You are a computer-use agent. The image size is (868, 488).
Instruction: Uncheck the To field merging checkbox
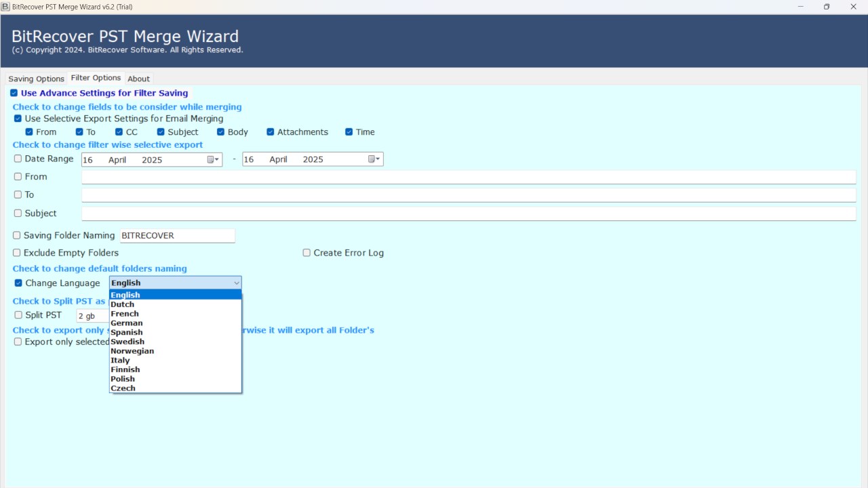[79, 132]
